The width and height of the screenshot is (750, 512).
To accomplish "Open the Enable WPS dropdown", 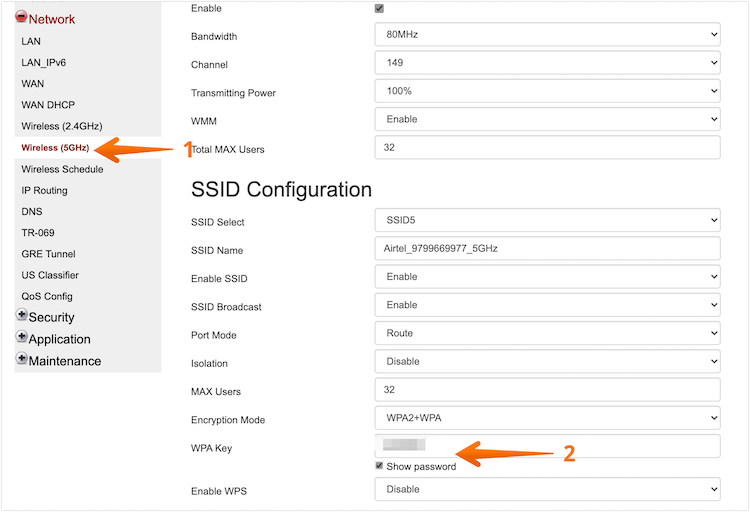I will [x=547, y=489].
